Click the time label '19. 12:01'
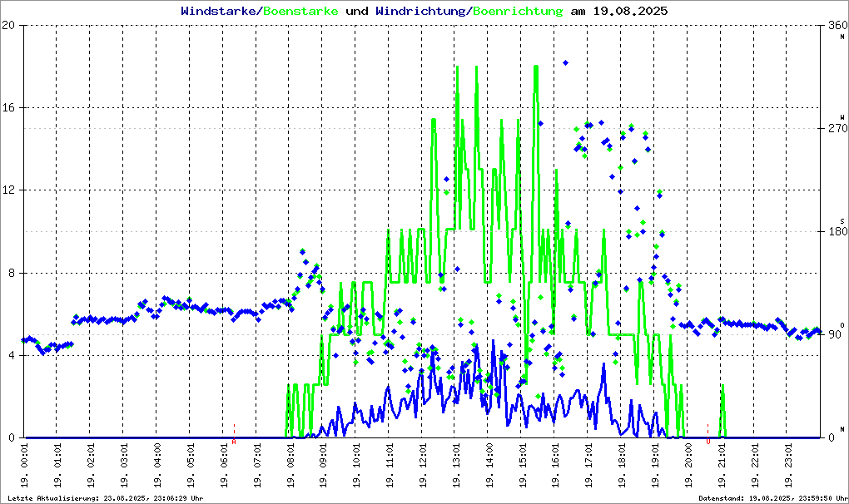849x504 pixels. click(423, 466)
